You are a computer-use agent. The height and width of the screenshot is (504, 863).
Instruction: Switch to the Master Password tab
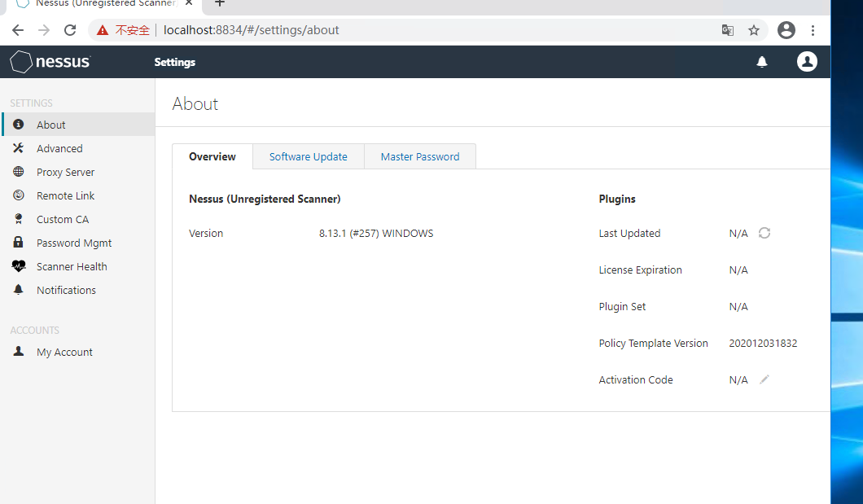[x=420, y=157]
